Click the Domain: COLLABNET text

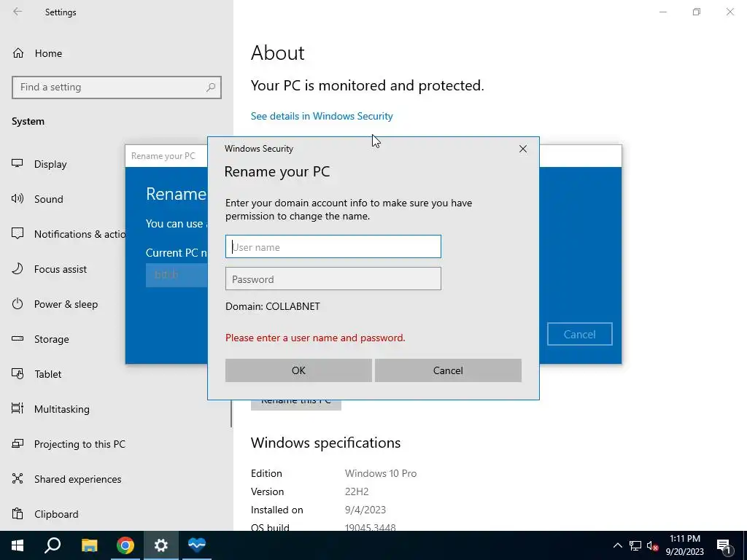(273, 306)
